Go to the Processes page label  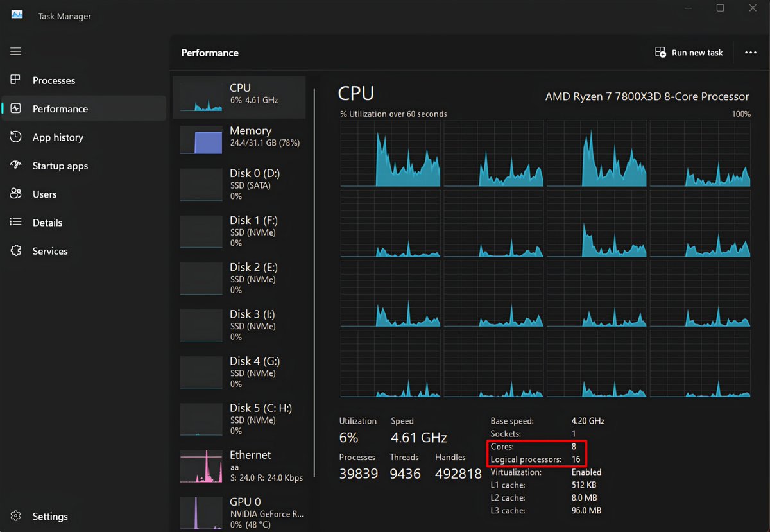(x=54, y=80)
